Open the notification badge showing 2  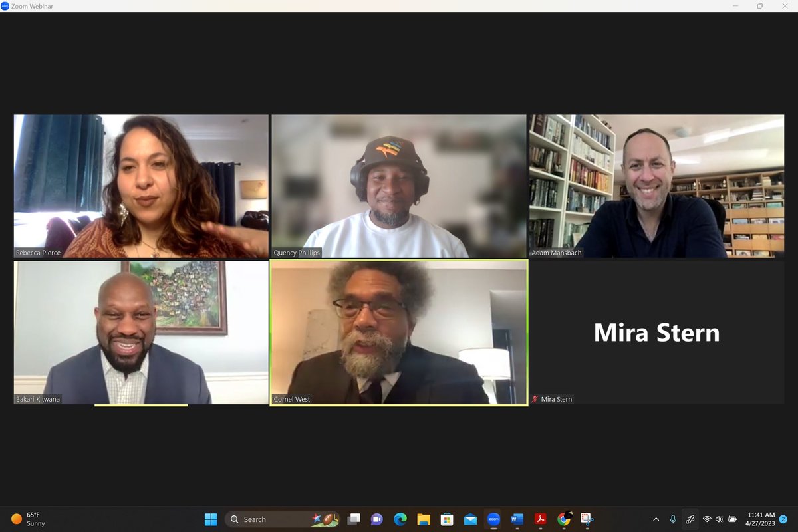pos(783,519)
